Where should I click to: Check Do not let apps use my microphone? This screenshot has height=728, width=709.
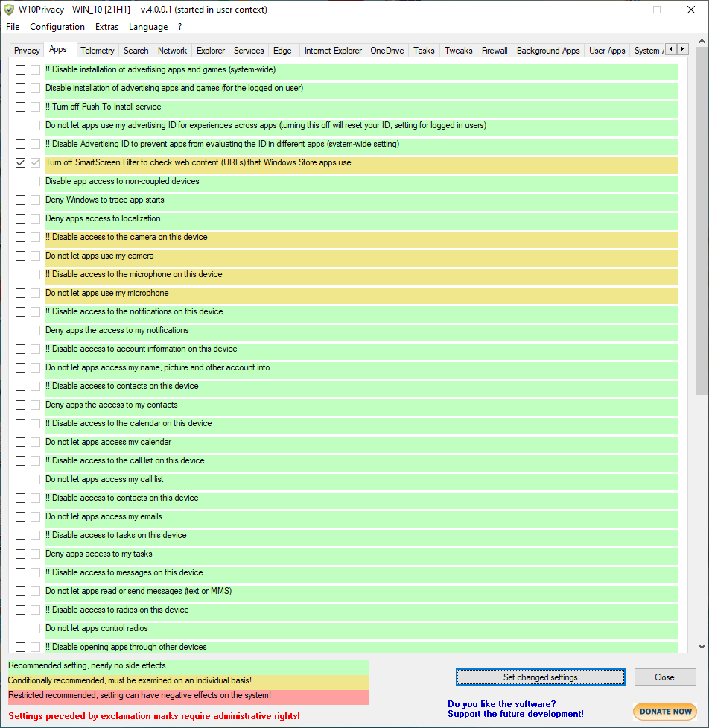point(20,293)
